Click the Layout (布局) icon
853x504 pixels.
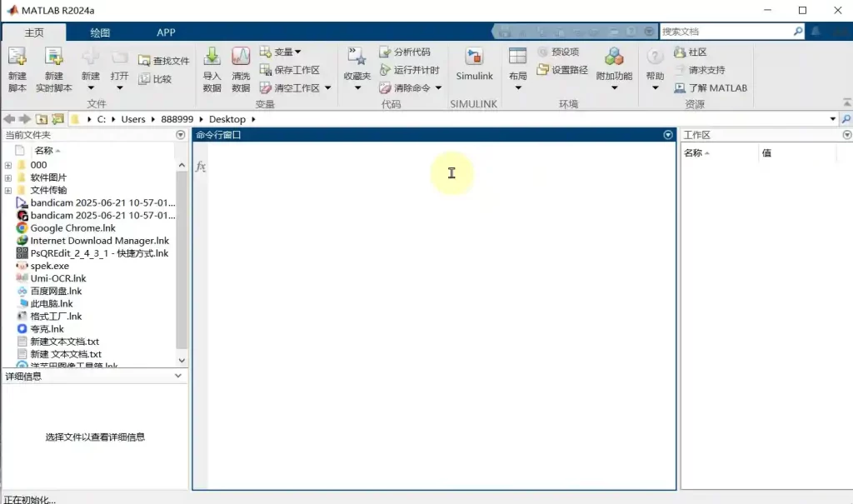point(518,58)
